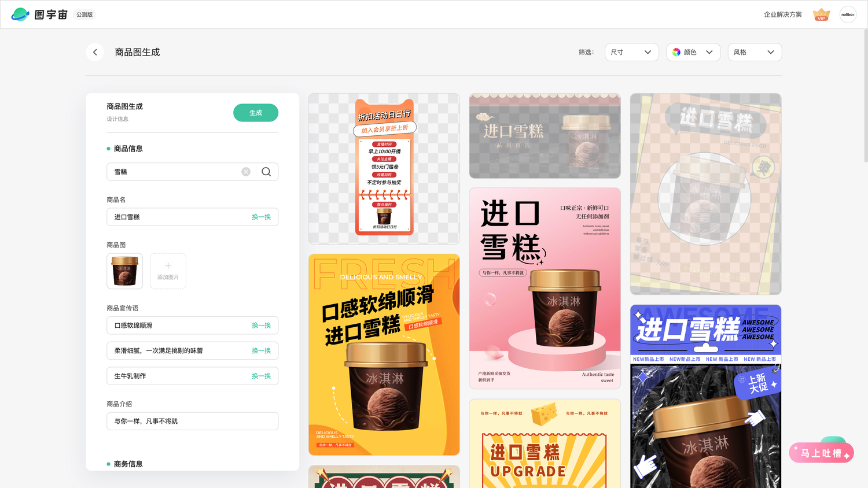Focus the 进口雪糕 product name field

click(x=192, y=217)
